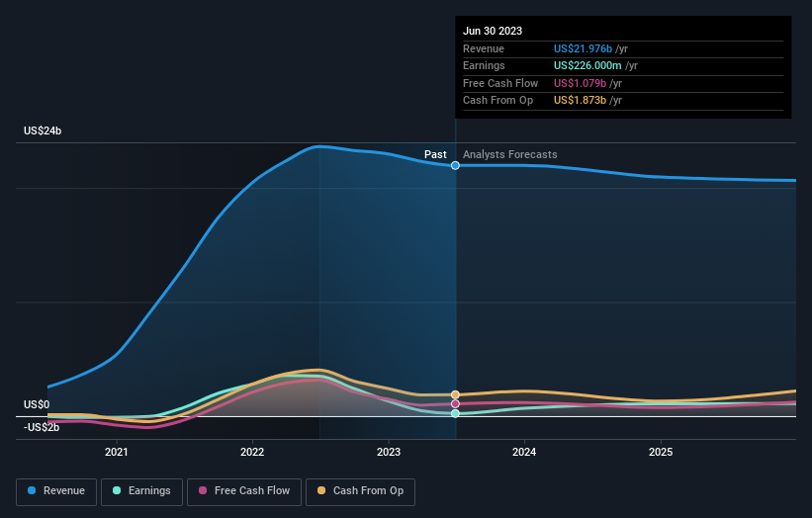The height and width of the screenshot is (518, 812).
Task: Click the US$0 y-axis label
Action: (37, 404)
